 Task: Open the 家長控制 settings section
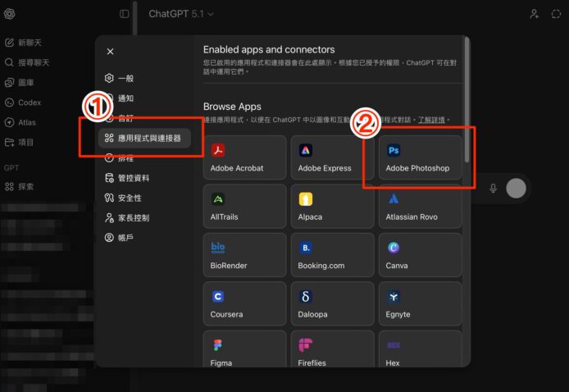pos(133,218)
